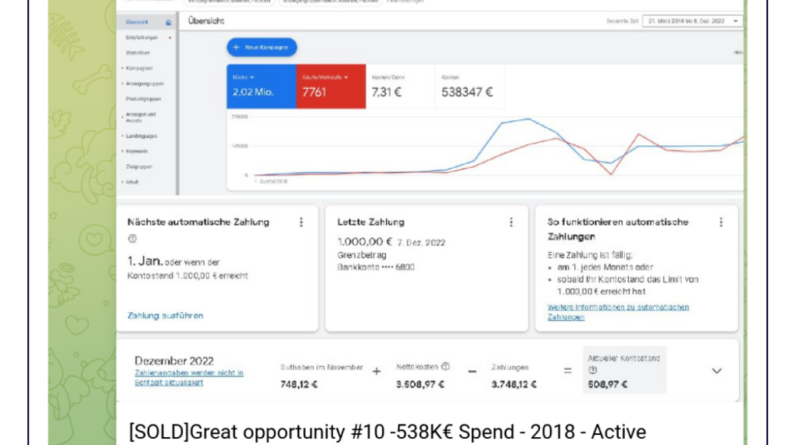Open three-dot menu on automatische Zahlungen info card
This screenshot has width=800, height=445.
coord(721,222)
